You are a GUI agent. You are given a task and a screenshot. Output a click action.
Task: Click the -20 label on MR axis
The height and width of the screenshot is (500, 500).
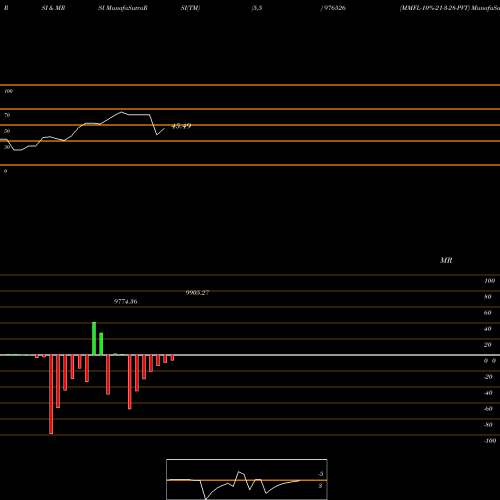coord(488,377)
